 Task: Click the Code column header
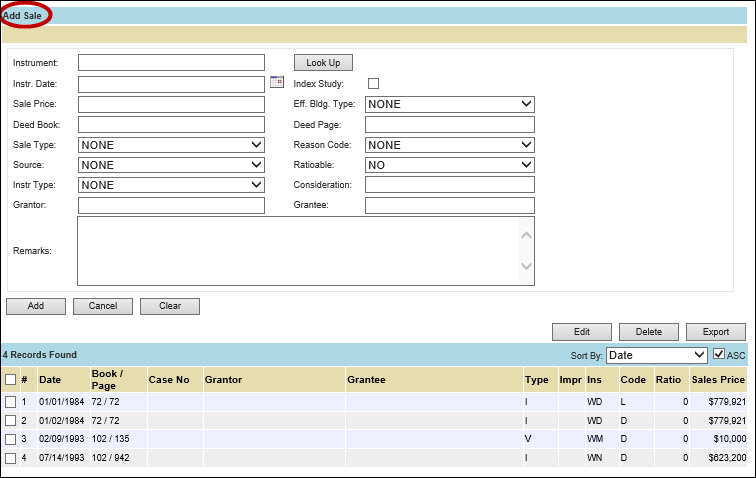click(x=633, y=380)
